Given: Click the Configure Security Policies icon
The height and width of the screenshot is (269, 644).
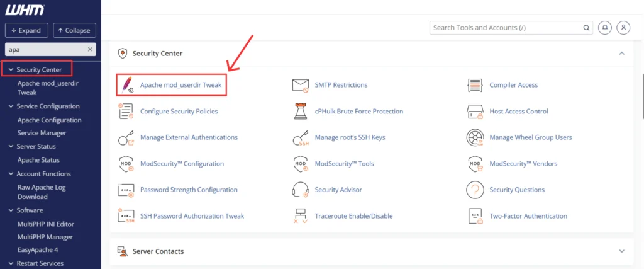Looking at the screenshot, I should (x=126, y=112).
